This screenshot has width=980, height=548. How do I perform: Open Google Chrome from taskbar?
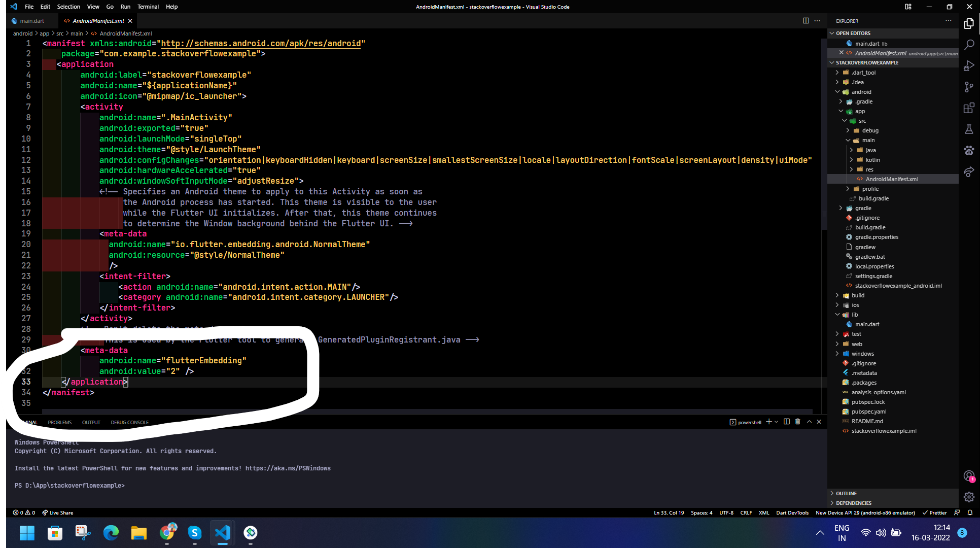click(167, 533)
